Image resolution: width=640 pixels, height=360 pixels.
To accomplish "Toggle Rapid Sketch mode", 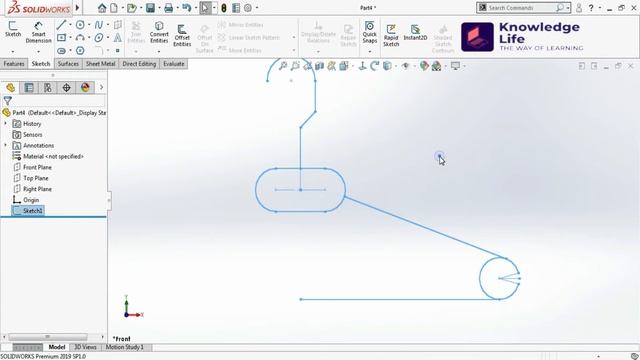I will (391, 35).
